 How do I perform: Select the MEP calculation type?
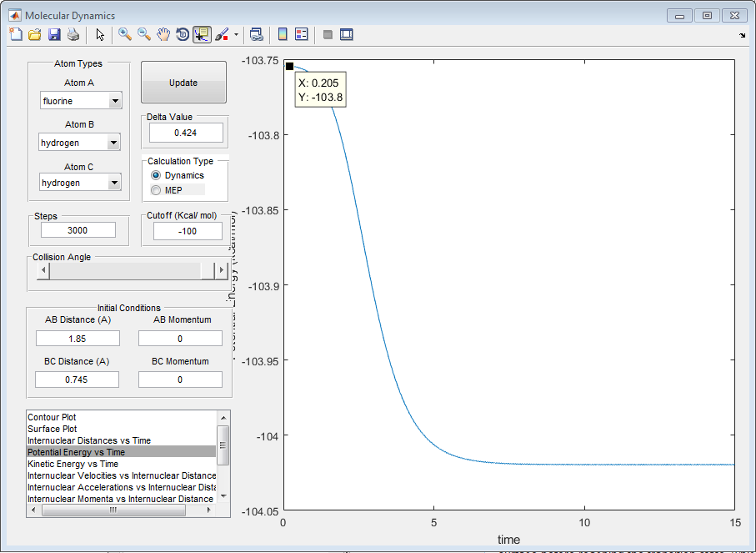click(156, 190)
